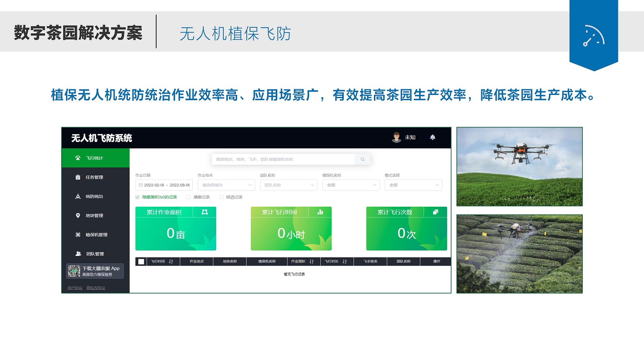The height and width of the screenshot is (362, 644).
Task: Click the notification bell icon
Action: pyautogui.click(x=433, y=137)
